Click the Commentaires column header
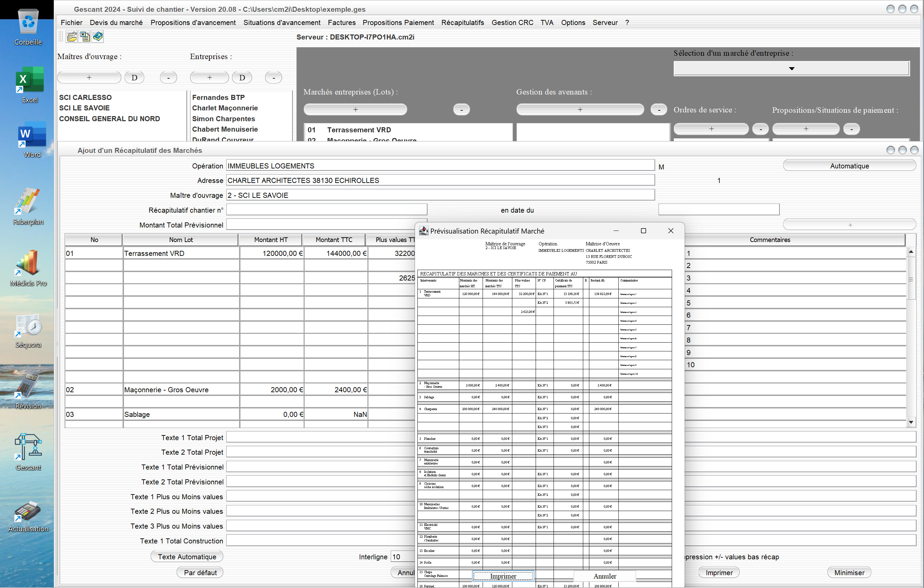 770,240
